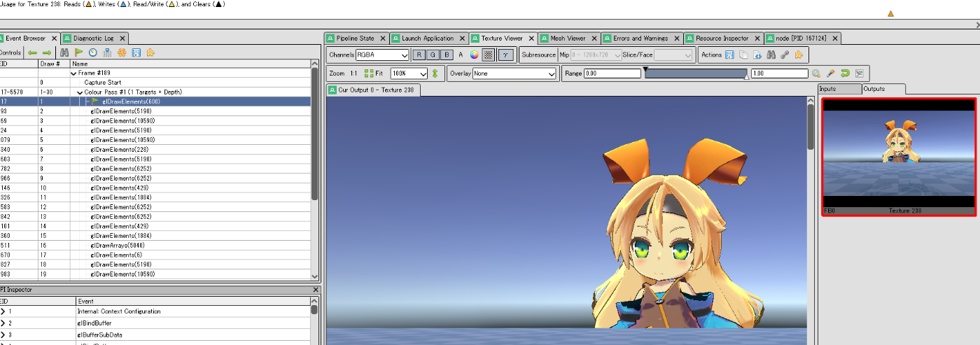Collapse the Colour Pass #1 node
The width and height of the screenshot is (980, 345).
tap(80, 92)
